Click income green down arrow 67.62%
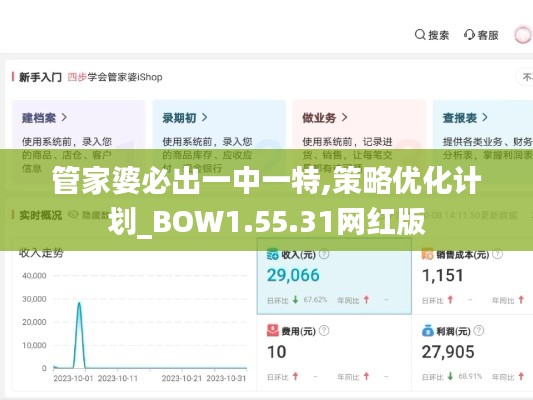 295,300
